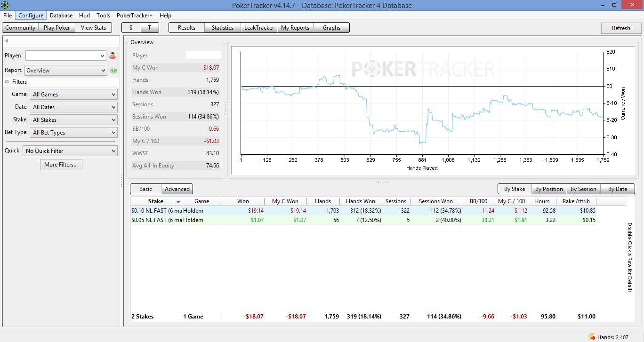Sort by the Hands column header
This screenshot has height=342, width=644.
pyautogui.click(x=323, y=201)
